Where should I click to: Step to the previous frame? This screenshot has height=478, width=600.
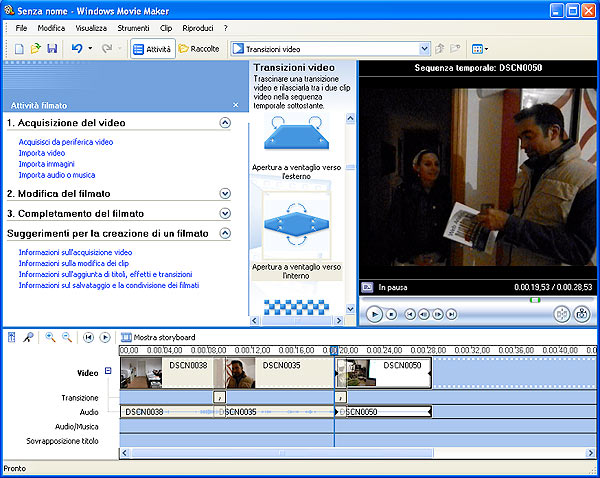424,315
